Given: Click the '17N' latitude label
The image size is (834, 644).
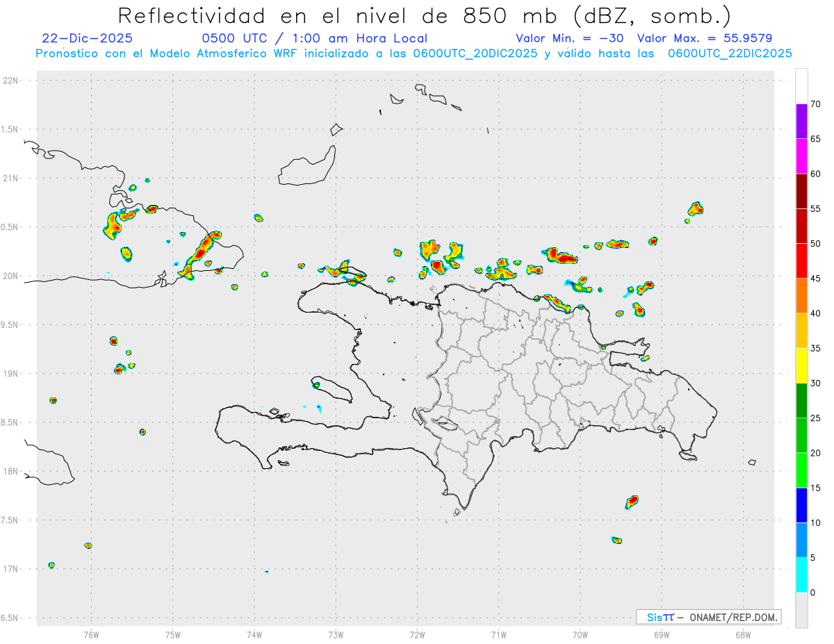Looking at the screenshot, I should (x=12, y=569).
